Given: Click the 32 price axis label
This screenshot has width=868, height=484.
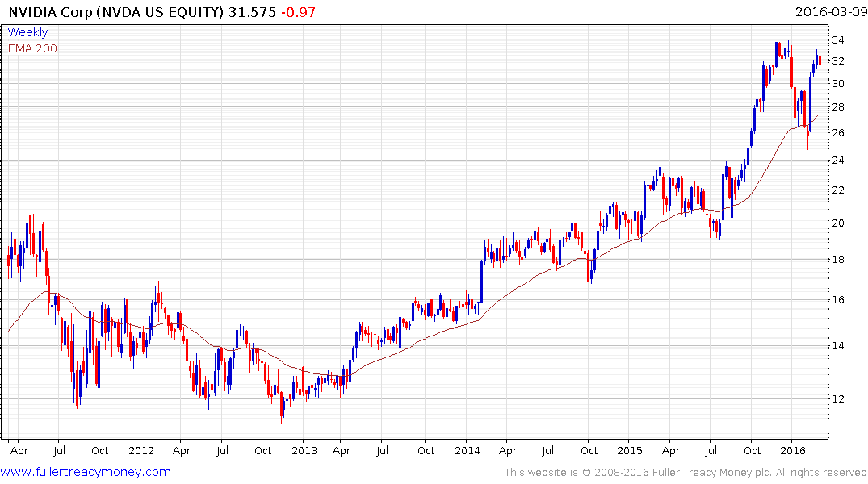Looking at the screenshot, I should point(837,60).
